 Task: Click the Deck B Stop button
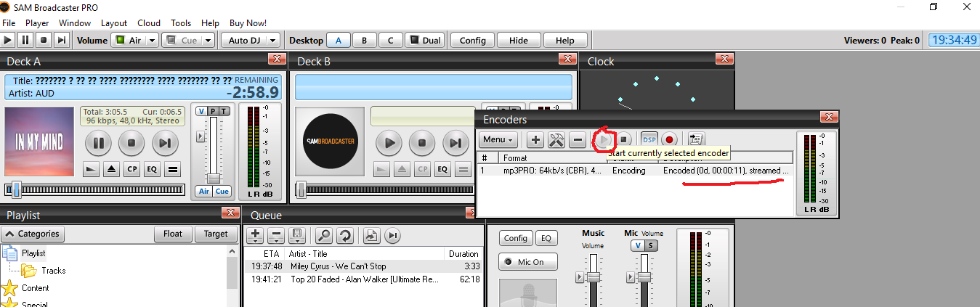coord(422,143)
